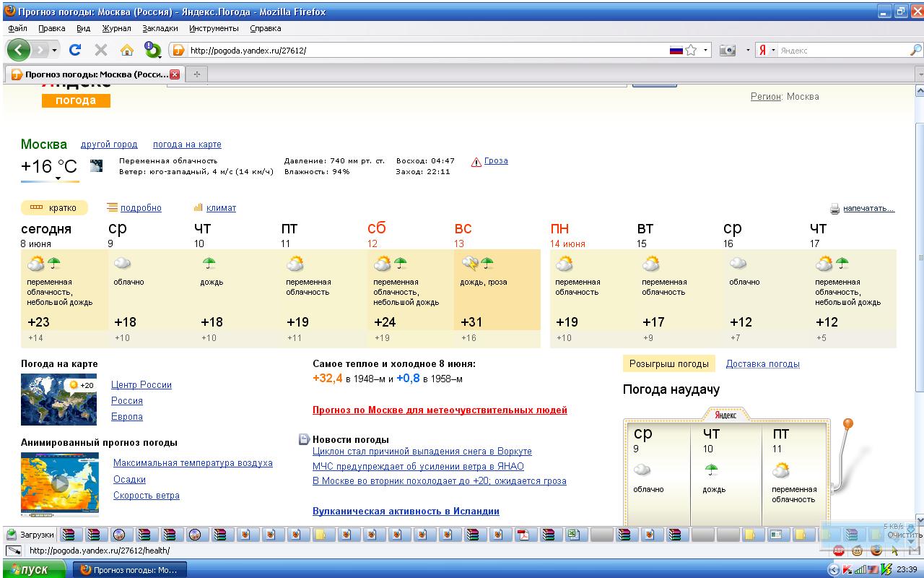Open the погода на карте link
The image size is (924, 578).
(x=187, y=144)
